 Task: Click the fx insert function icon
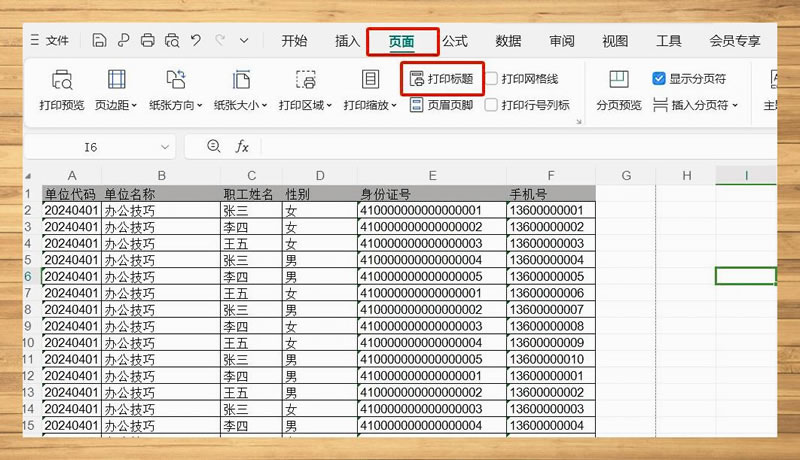point(241,147)
